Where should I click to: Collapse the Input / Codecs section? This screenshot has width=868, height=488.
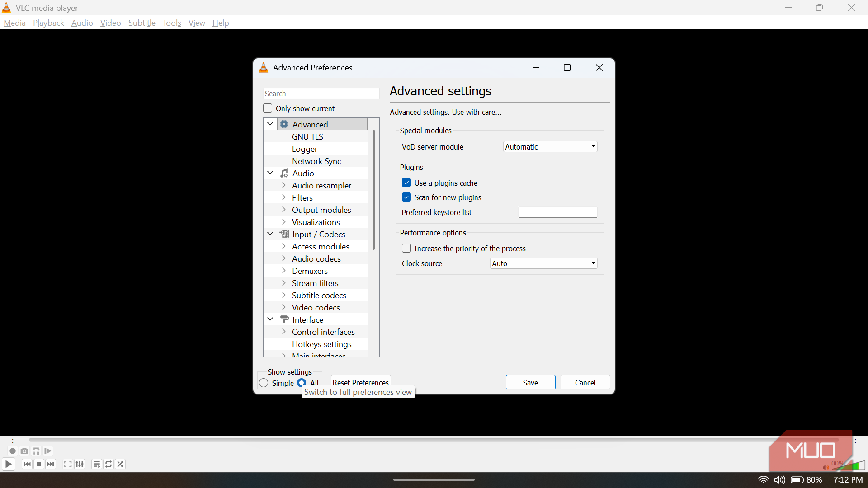pos(270,234)
